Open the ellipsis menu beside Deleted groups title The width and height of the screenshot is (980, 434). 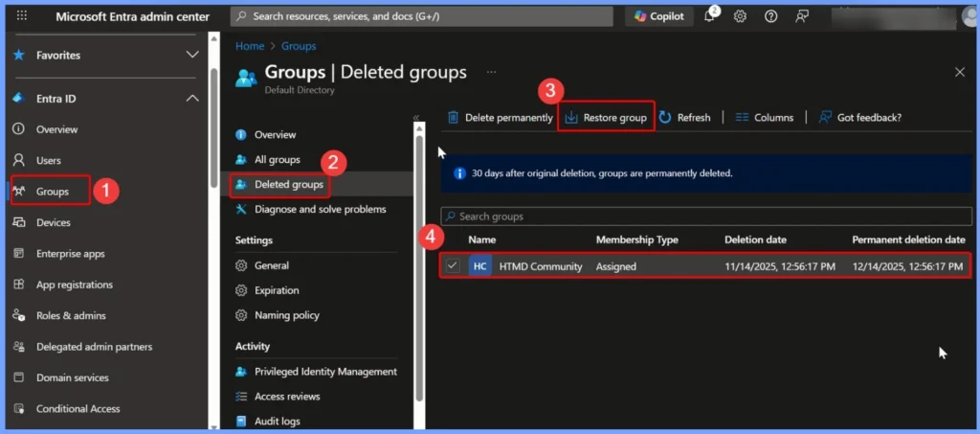click(x=491, y=72)
